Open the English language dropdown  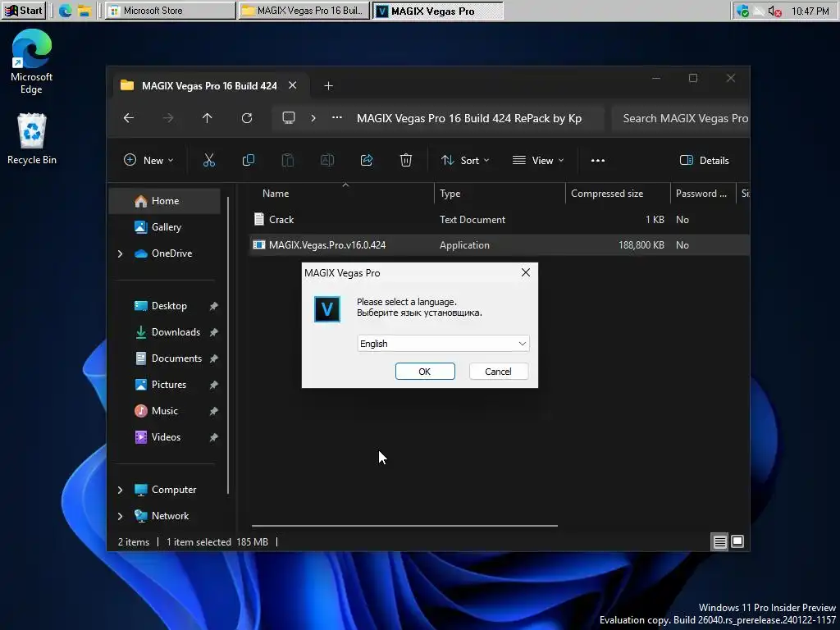[x=443, y=344]
